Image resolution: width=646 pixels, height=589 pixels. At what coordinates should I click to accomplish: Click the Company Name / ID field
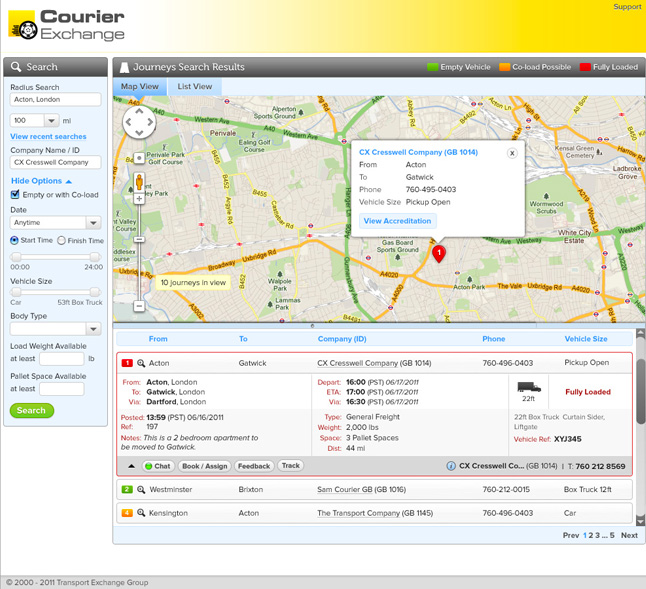[x=55, y=162]
